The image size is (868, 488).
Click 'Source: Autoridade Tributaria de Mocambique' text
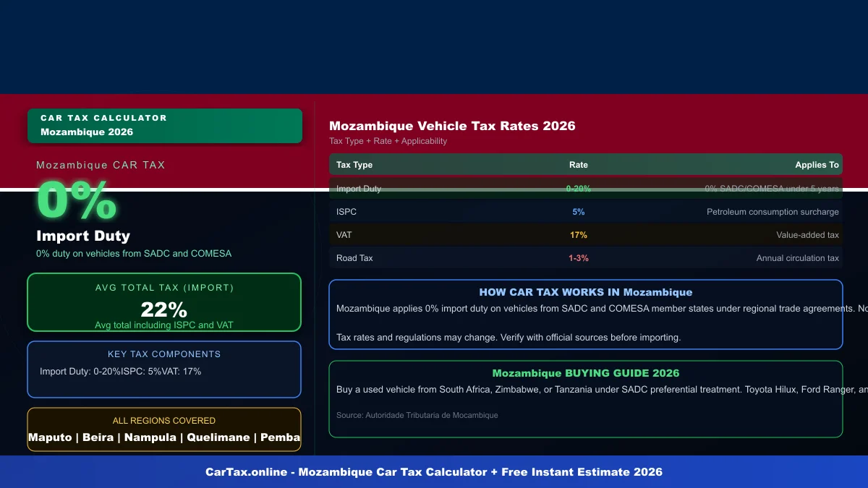point(417,415)
